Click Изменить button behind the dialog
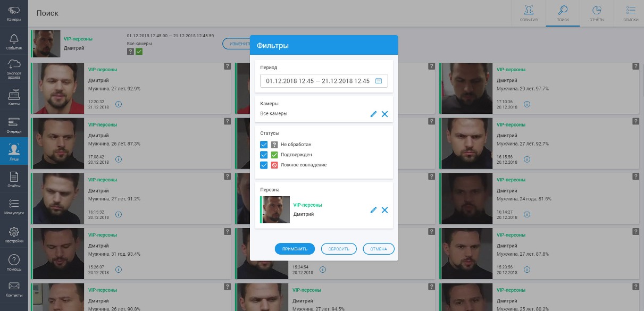Screen dimensions: 644x311 coord(236,44)
